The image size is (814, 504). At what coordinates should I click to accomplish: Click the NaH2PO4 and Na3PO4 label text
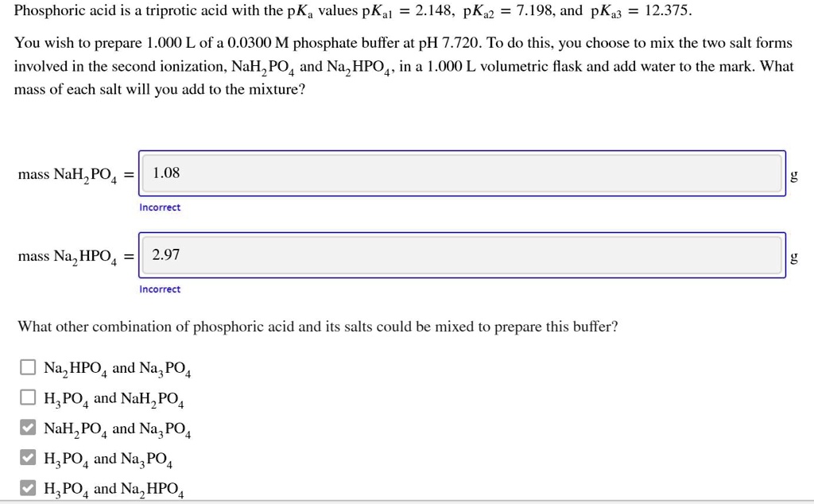pos(116,428)
